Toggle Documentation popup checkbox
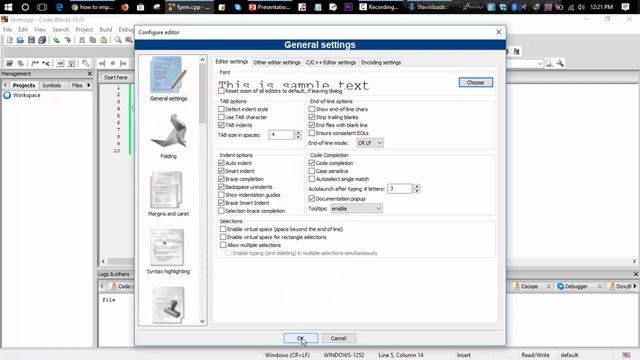 [x=312, y=199]
